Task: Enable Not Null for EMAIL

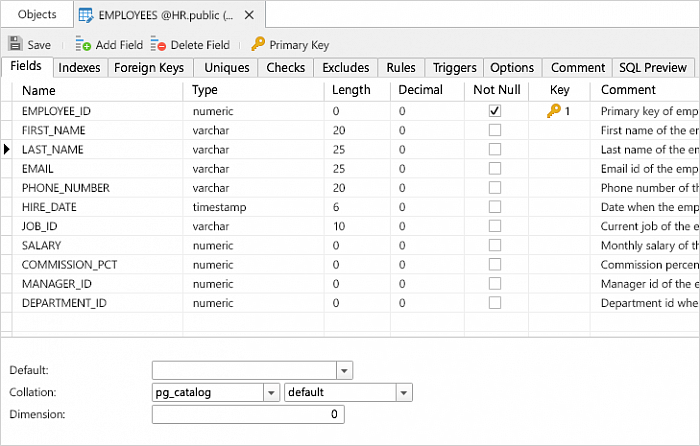Action: click(495, 168)
